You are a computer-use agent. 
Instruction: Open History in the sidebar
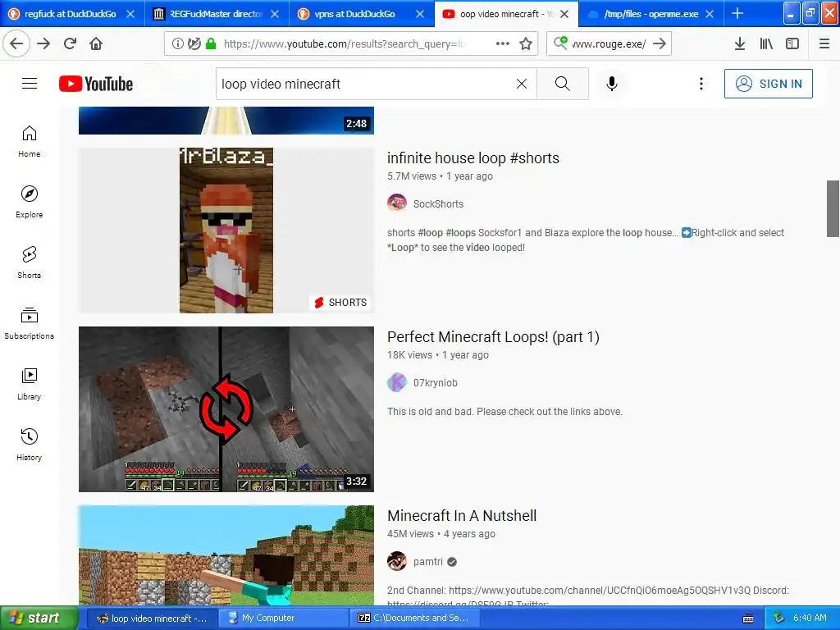pos(29,445)
